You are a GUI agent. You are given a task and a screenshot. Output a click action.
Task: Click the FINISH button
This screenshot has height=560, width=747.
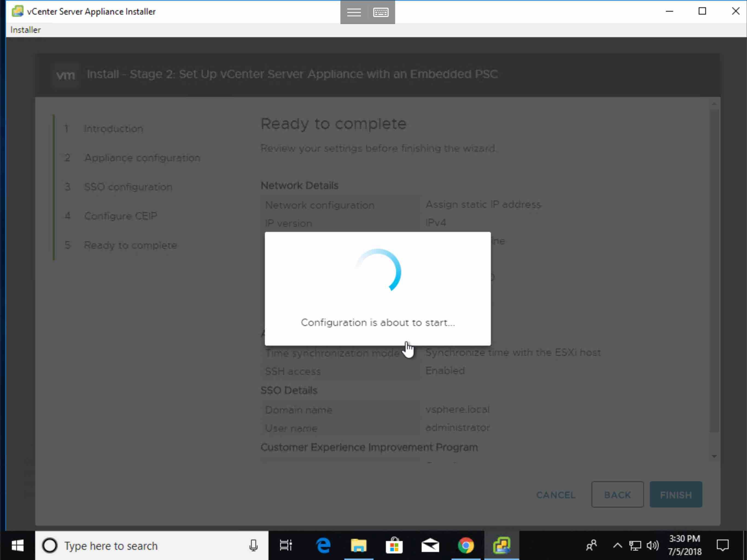pos(676,494)
